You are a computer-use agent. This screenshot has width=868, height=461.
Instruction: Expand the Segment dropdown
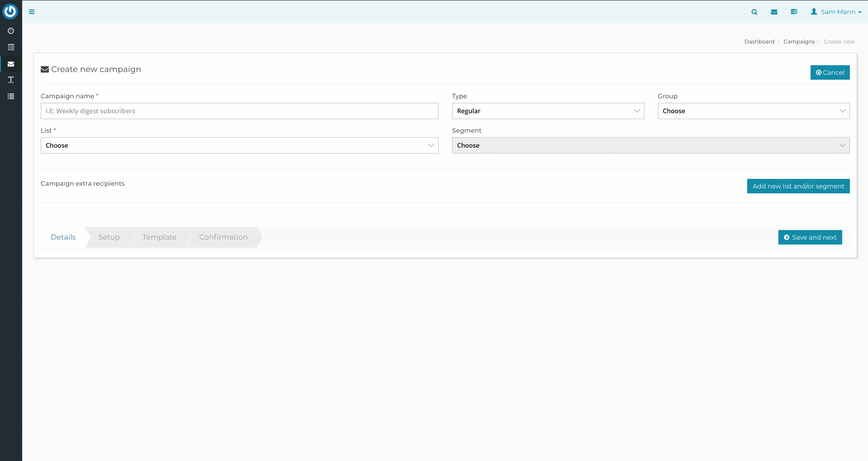(651, 145)
